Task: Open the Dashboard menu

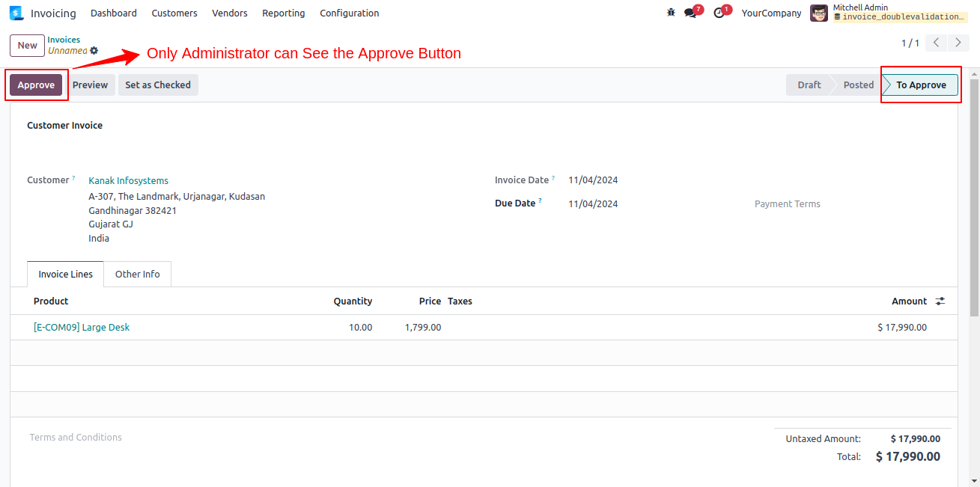Action: (x=114, y=13)
